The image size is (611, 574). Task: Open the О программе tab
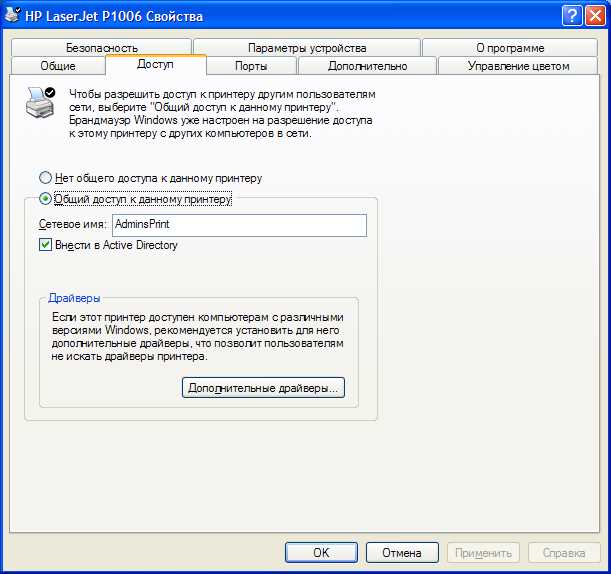510,48
